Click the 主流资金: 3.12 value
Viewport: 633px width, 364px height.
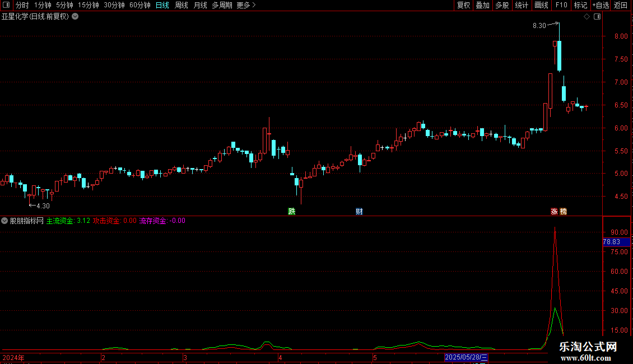pyautogui.click(x=68, y=221)
